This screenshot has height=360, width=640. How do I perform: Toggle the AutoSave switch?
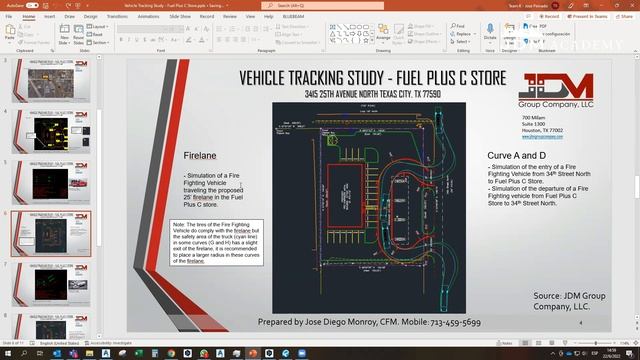point(32,6)
